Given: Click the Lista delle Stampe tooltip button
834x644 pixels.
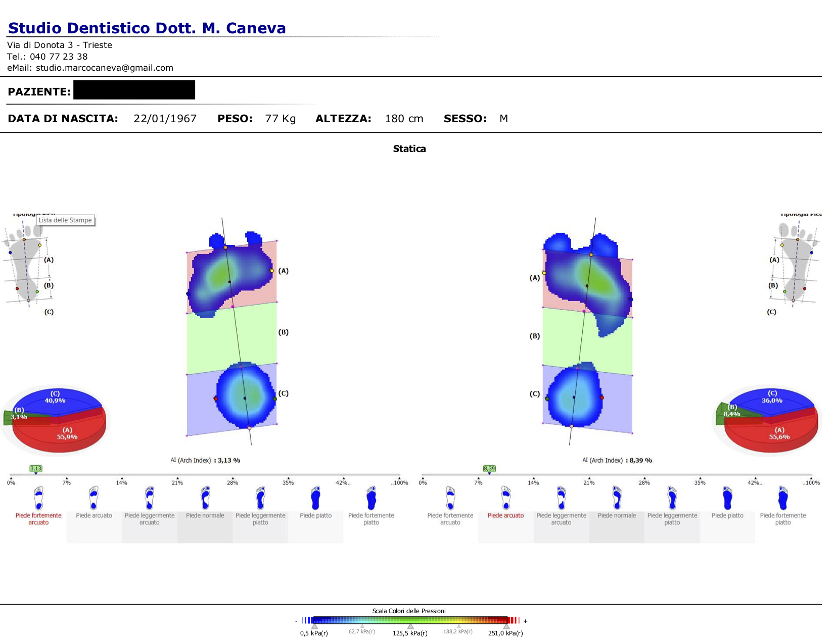Looking at the screenshot, I should (66, 220).
